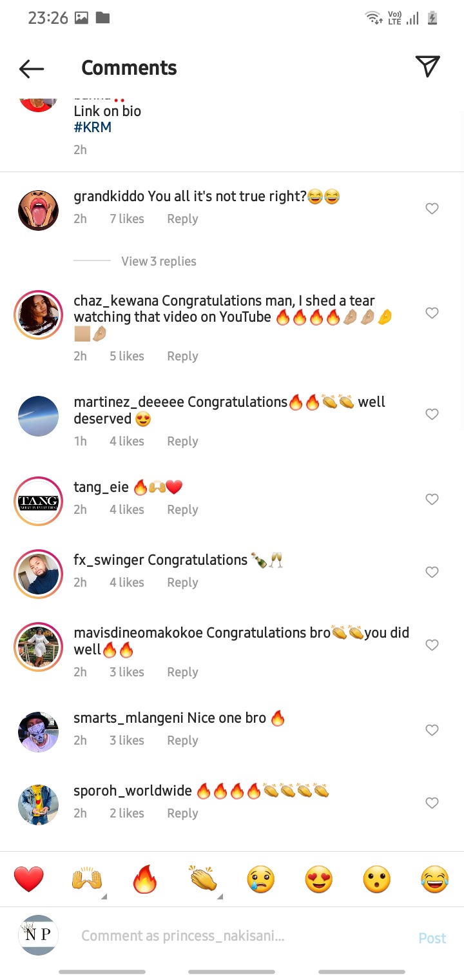This screenshot has height=980, width=464.
Task: Tap the Post button
Action: tap(432, 938)
